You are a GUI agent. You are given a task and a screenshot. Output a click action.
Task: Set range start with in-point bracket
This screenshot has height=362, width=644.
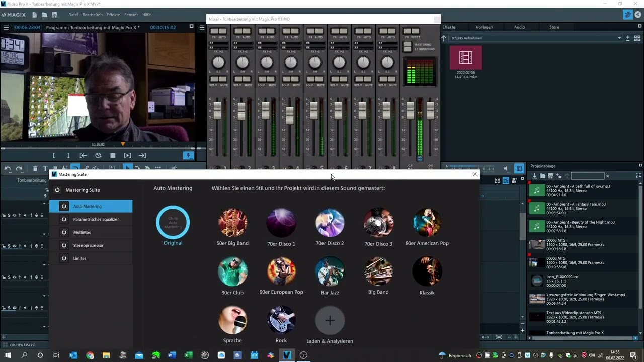pyautogui.click(x=54, y=156)
